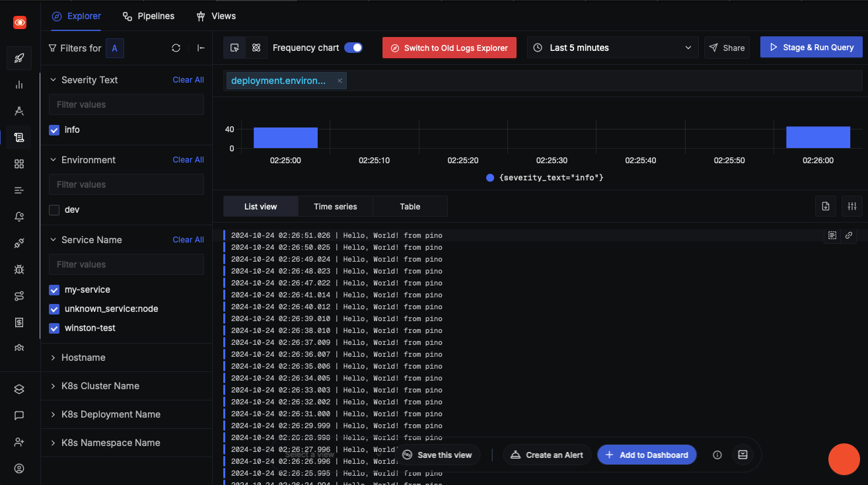Open the list format options sliders icon
The image size is (868, 485).
852,206
